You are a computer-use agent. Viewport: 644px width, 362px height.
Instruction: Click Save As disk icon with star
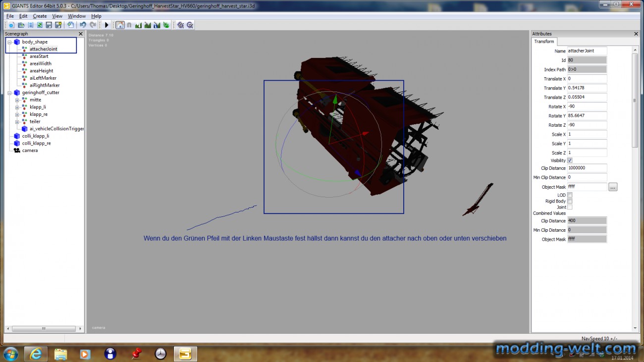tap(58, 25)
